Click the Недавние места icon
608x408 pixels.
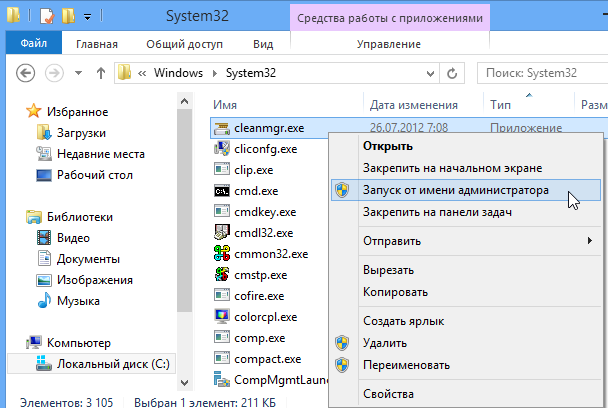coord(44,154)
